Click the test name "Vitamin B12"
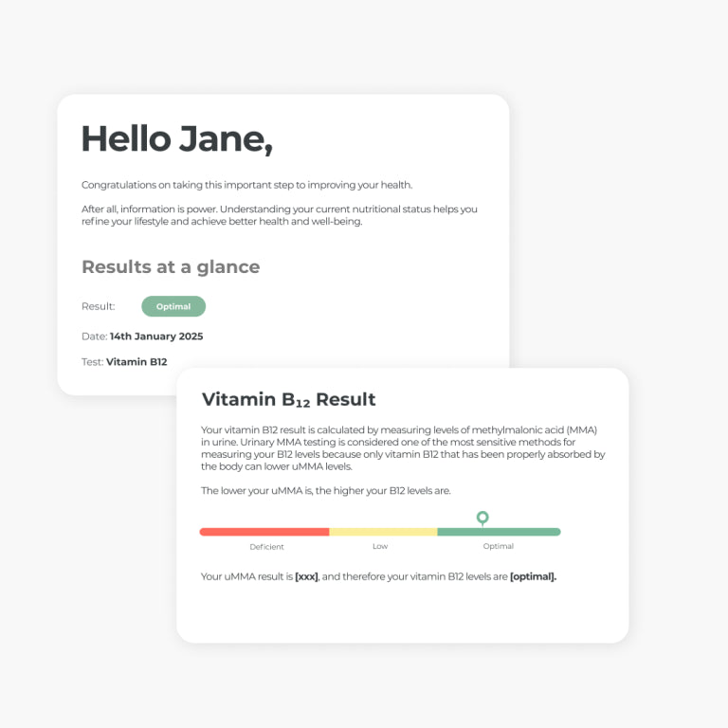The height and width of the screenshot is (728, 728). click(136, 361)
